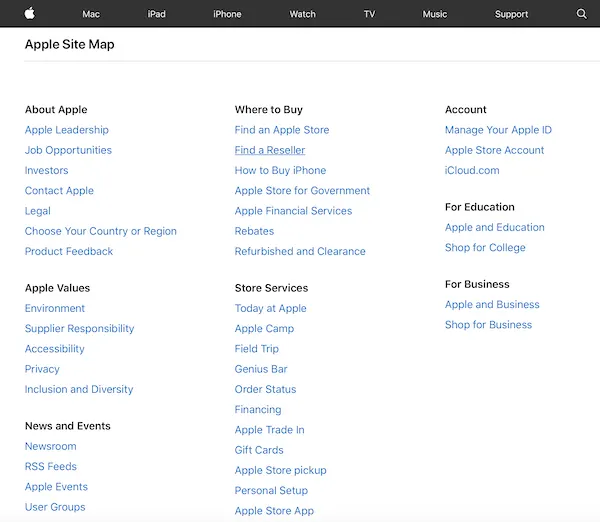
Task: Visit Apple Store for Government link
Action: [302, 191]
